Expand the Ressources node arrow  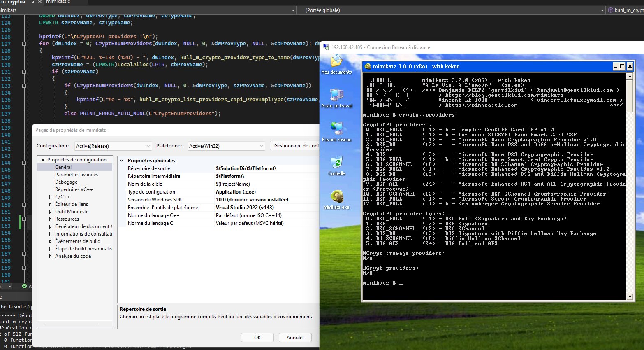50,219
